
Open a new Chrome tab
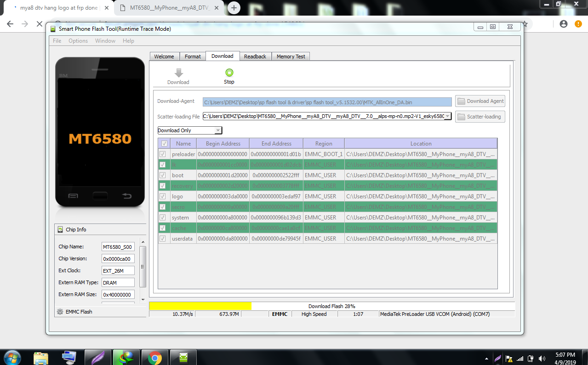[x=234, y=8]
